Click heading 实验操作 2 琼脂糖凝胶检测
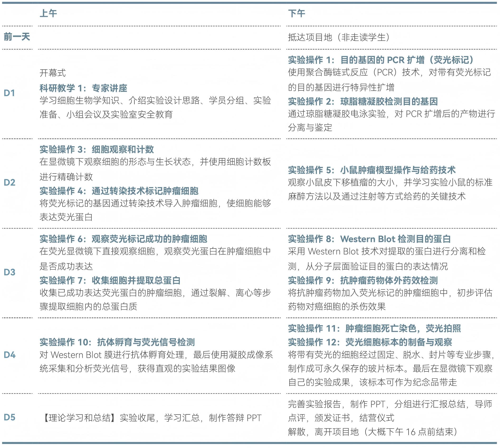The image size is (500, 448). point(363,101)
